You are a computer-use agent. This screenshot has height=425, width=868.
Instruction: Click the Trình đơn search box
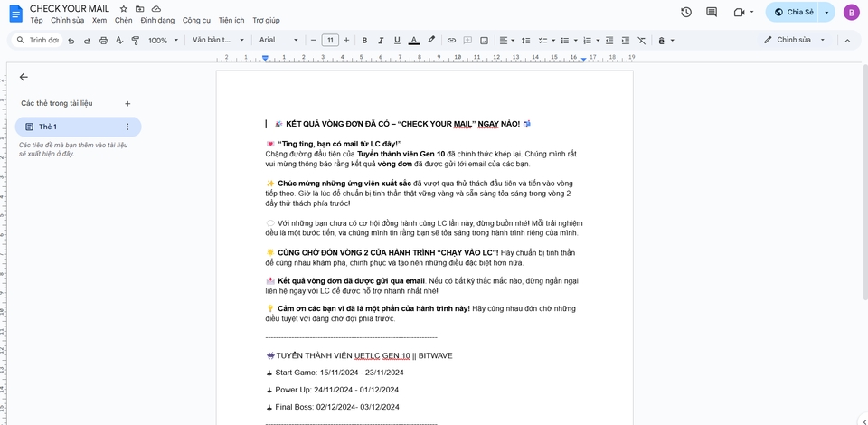click(x=37, y=41)
